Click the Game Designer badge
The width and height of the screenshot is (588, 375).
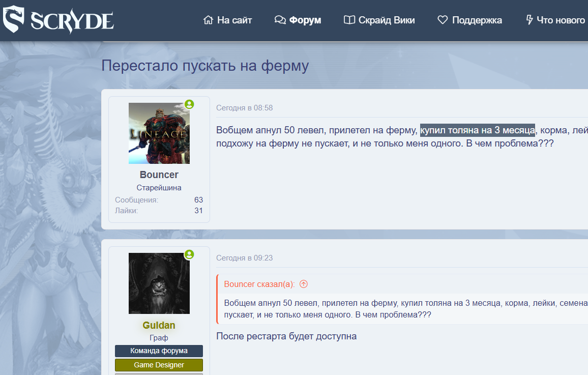click(159, 365)
